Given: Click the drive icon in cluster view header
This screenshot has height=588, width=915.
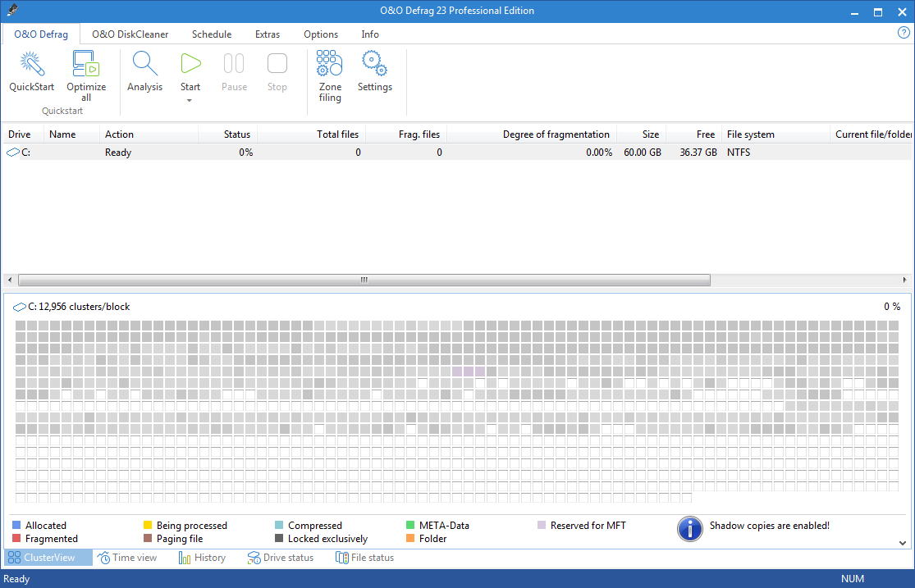Looking at the screenshot, I should pos(19,307).
